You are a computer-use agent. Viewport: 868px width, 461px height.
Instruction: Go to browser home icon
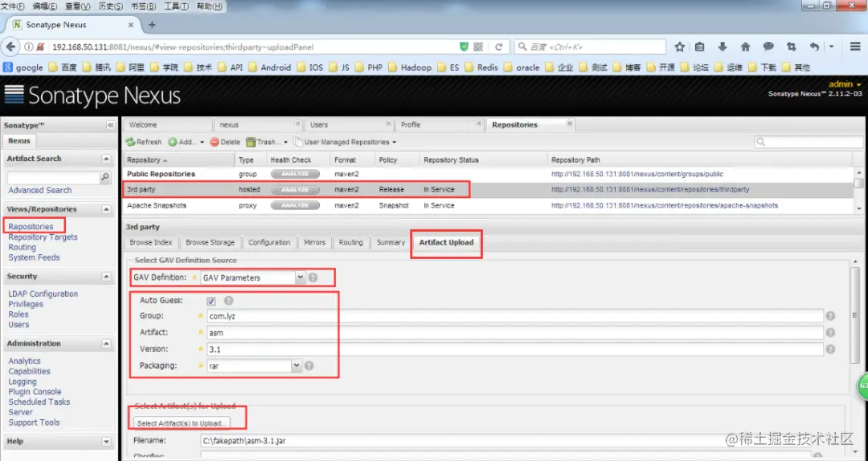[745, 47]
